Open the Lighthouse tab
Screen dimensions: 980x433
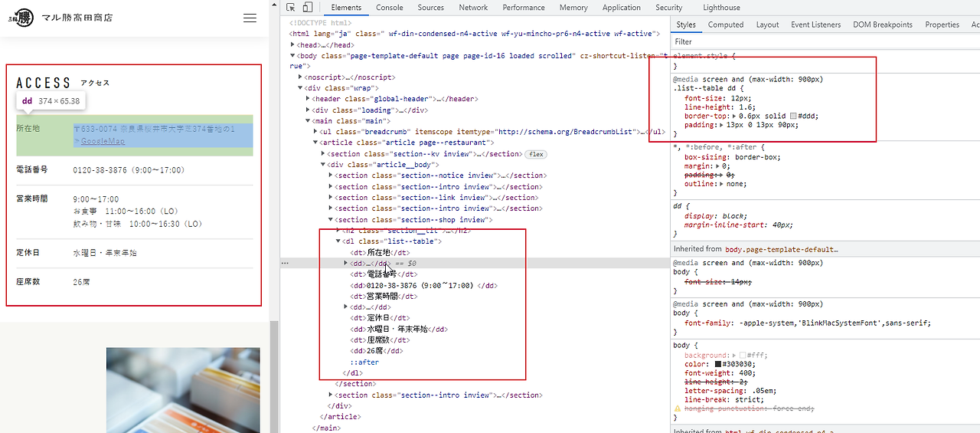[721, 8]
